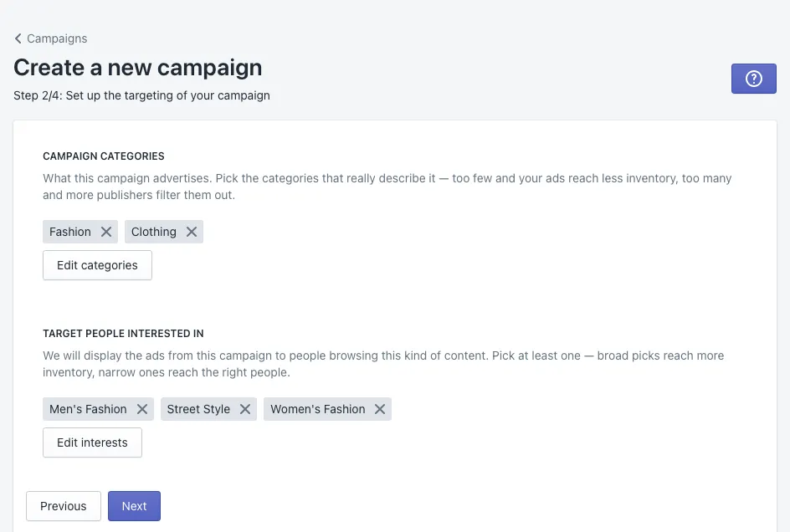Viewport: 790px width, 532px height.
Task: Click the CAMPAIGN CATEGORIES section heading
Action: pos(104,156)
